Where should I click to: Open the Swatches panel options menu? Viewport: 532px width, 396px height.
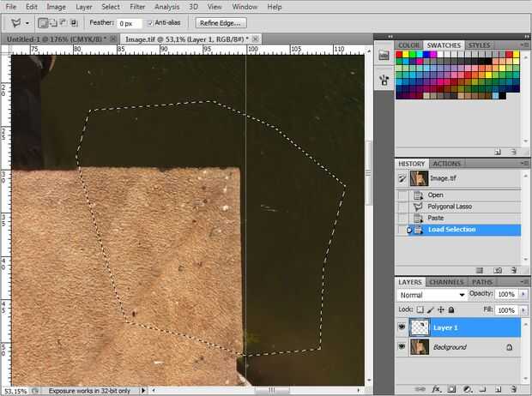click(x=524, y=45)
